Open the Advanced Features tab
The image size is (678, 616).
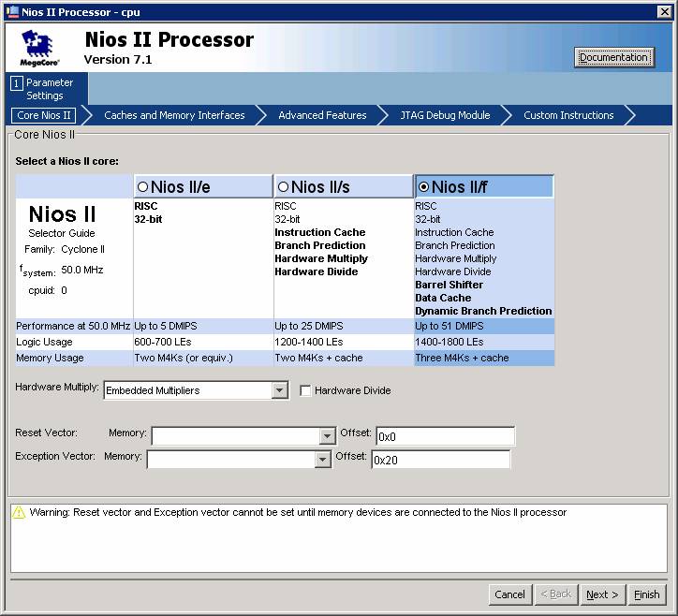(x=322, y=116)
